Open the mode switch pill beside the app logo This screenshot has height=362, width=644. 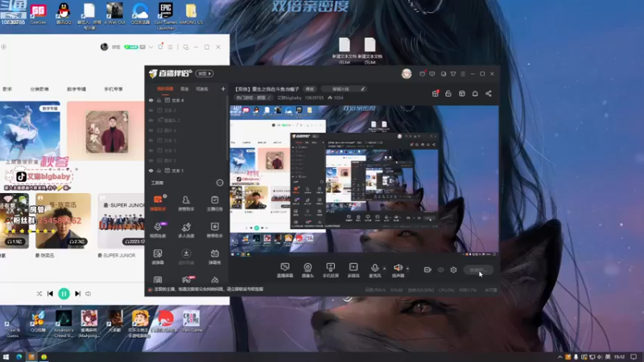click(x=204, y=73)
